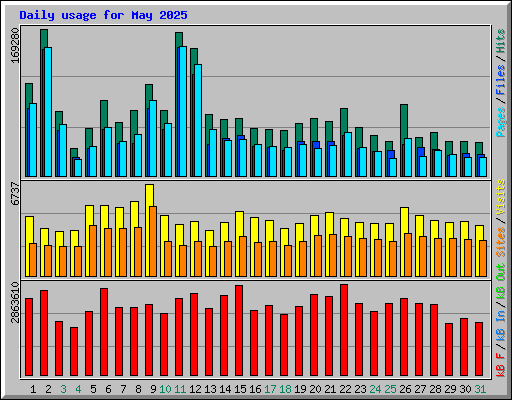The image size is (512, 400).
Task: Click the red kB bar for day 6
Action: click(x=104, y=332)
